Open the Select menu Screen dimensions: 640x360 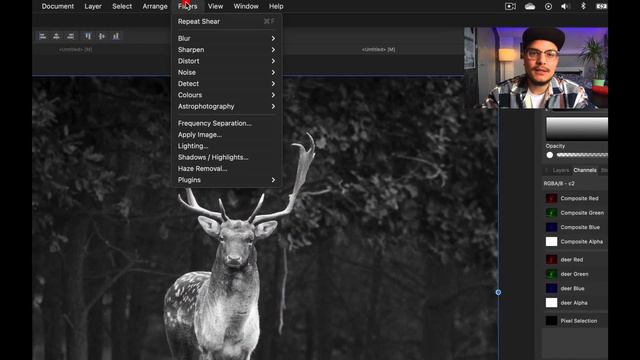[x=122, y=6]
